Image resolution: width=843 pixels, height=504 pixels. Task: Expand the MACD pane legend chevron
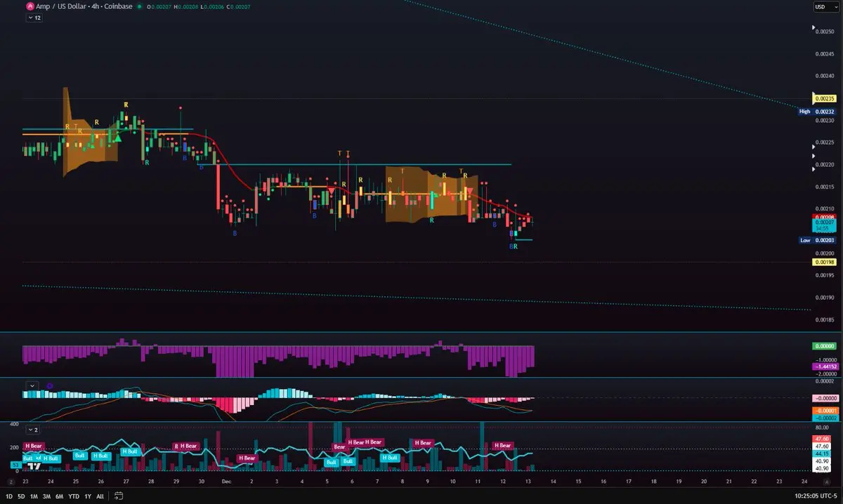point(31,385)
